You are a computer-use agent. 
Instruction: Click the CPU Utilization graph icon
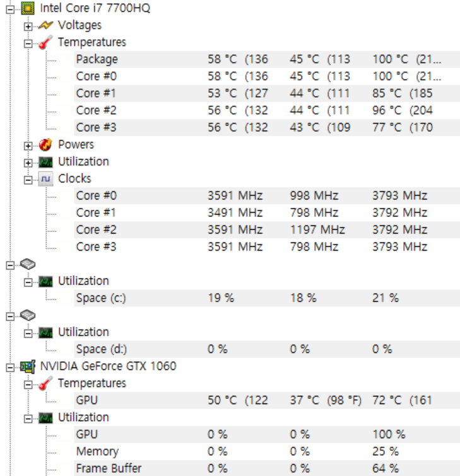coord(45,162)
